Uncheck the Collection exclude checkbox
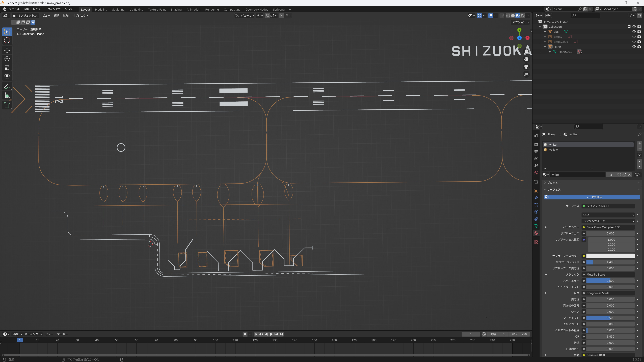The image size is (644, 362). [x=629, y=26]
